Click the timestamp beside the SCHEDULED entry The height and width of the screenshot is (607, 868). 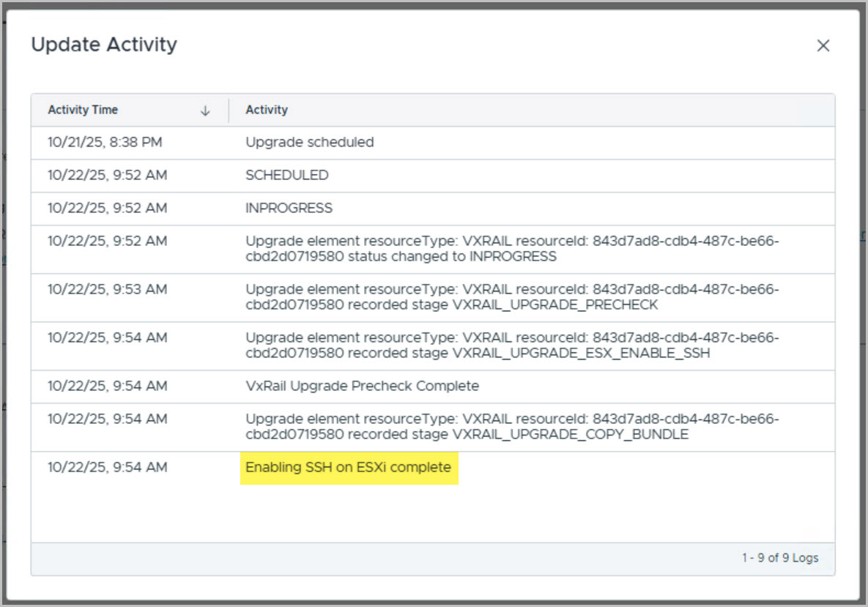pyautogui.click(x=107, y=175)
